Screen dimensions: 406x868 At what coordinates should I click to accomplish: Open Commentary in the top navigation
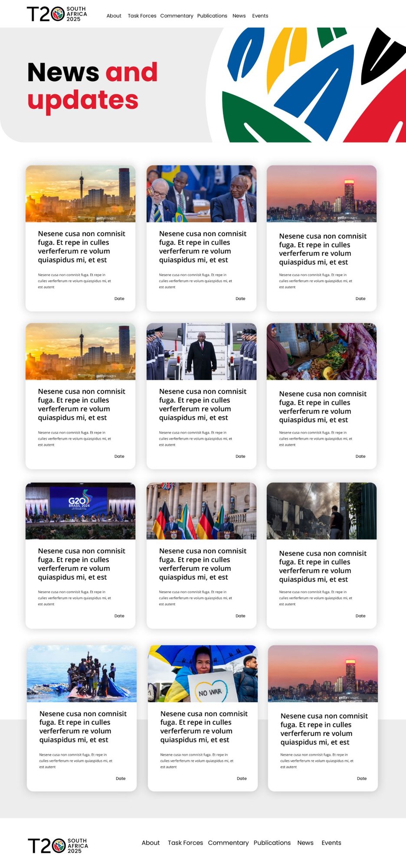click(x=177, y=16)
